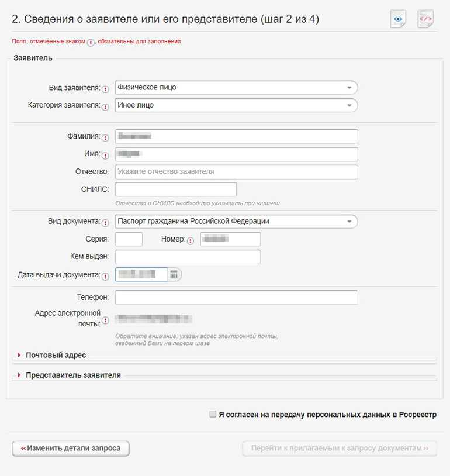
Task: Click required marker beside Номер label
Action: [191, 240]
